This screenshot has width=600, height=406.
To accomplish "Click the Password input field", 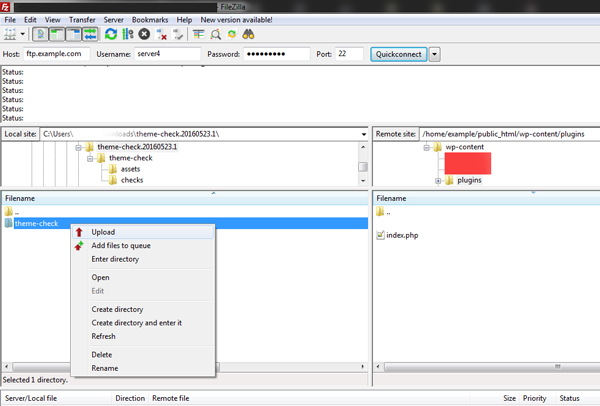I will 277,54.
